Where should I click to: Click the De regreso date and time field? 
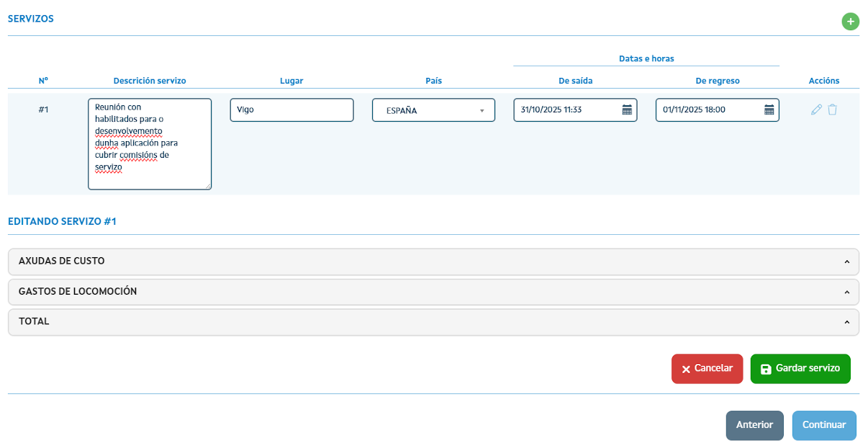click(707, 110)
